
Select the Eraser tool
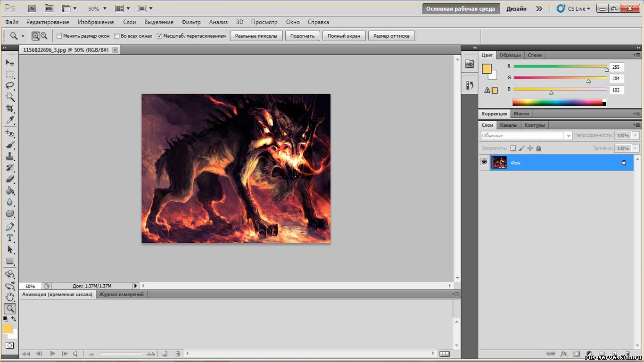point(9,179)
